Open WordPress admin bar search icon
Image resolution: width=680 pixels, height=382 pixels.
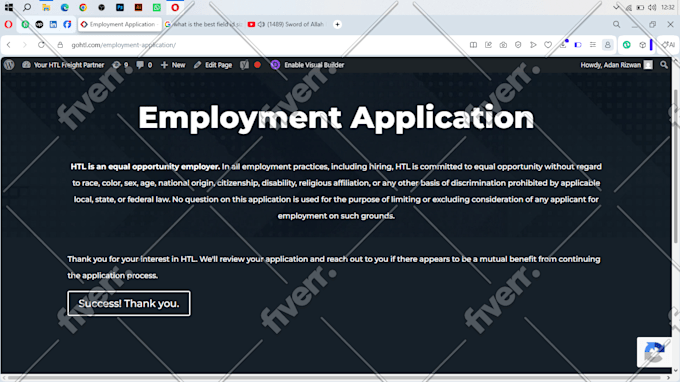(664, 65)
